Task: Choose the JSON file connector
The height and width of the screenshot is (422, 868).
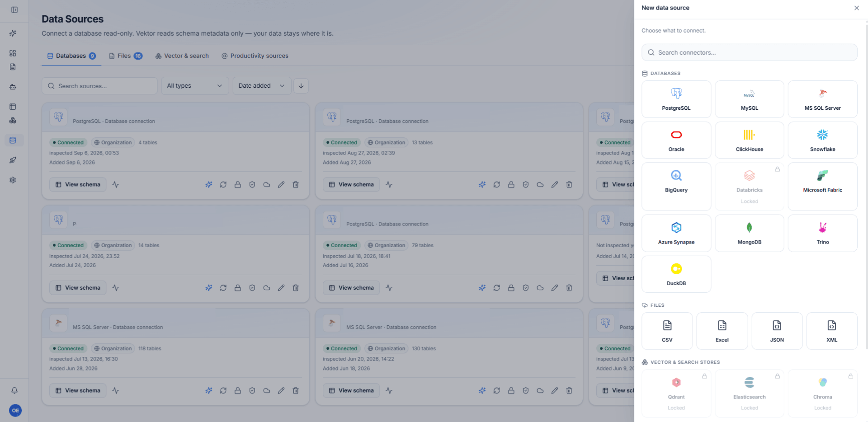Action: 777,331
